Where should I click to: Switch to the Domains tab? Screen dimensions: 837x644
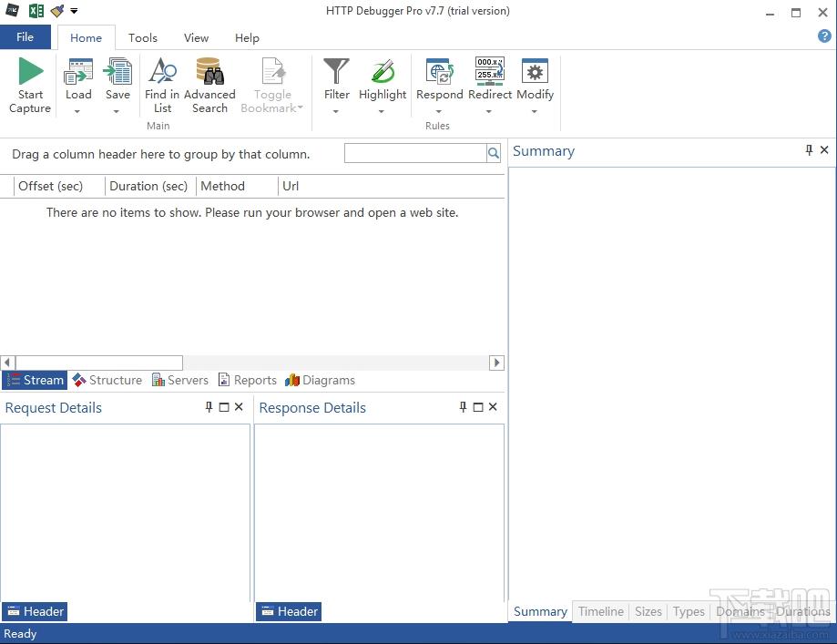click(740, 611)
